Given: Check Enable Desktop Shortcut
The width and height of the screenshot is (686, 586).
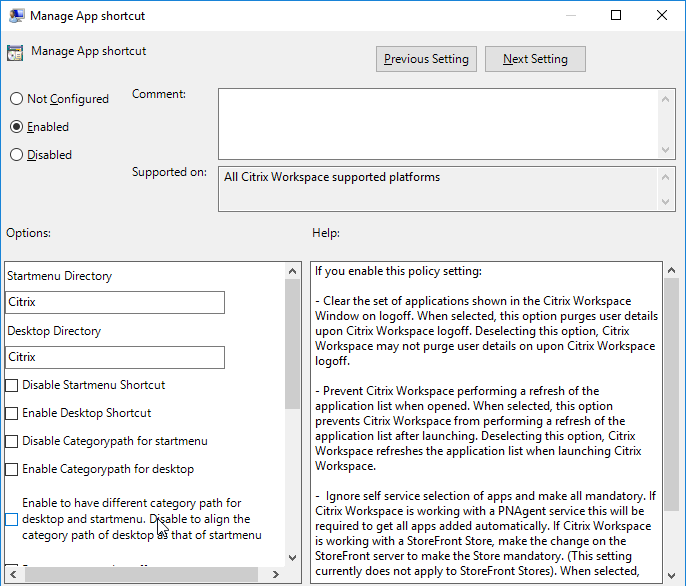Looking at the screenshot, I should pyautogui.click(x=11, y=414).
